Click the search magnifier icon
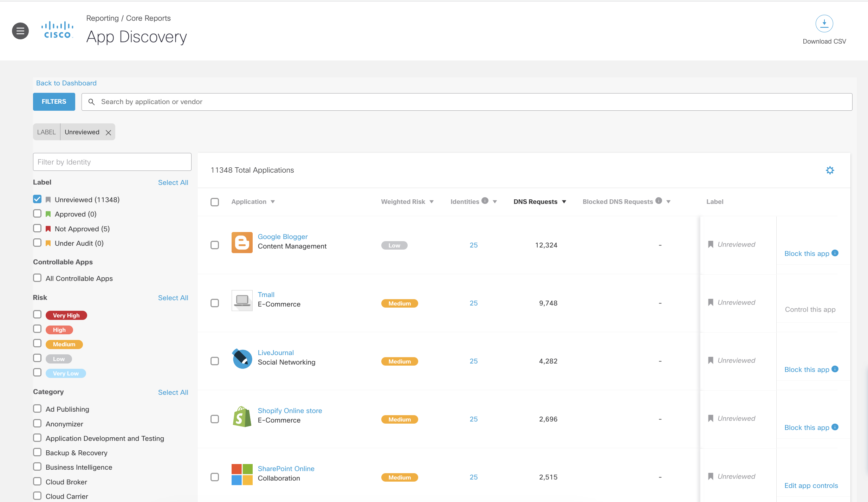 point(91,102)
